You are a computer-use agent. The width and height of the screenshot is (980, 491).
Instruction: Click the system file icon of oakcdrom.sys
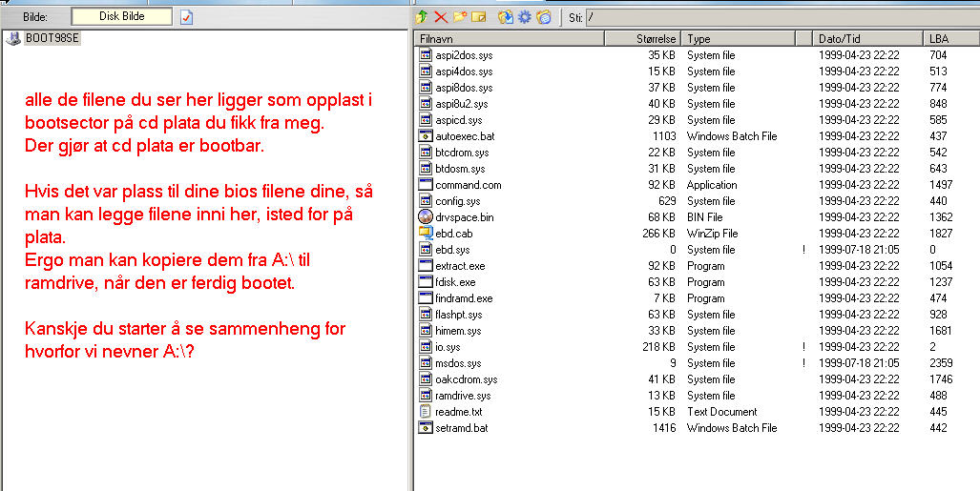[426, 379]
